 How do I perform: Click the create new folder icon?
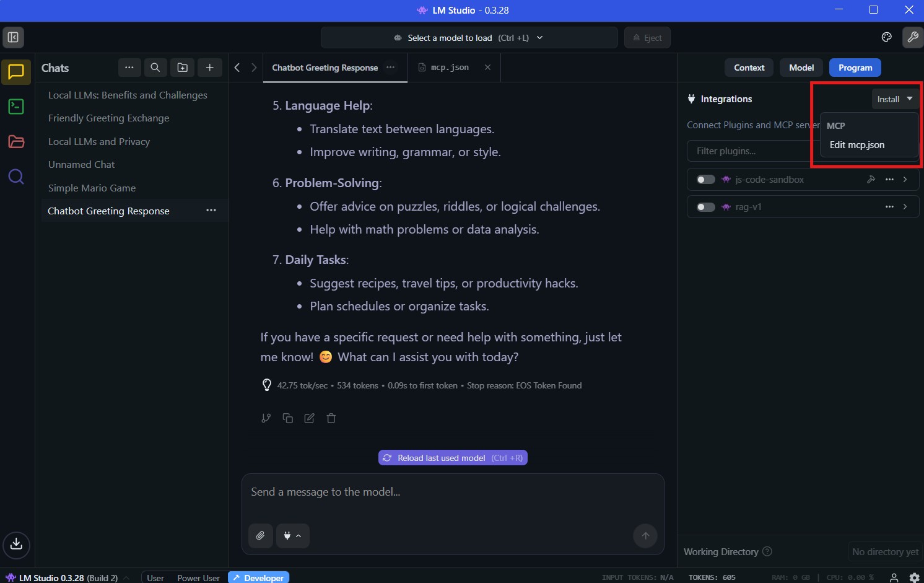tap(183, 68)
